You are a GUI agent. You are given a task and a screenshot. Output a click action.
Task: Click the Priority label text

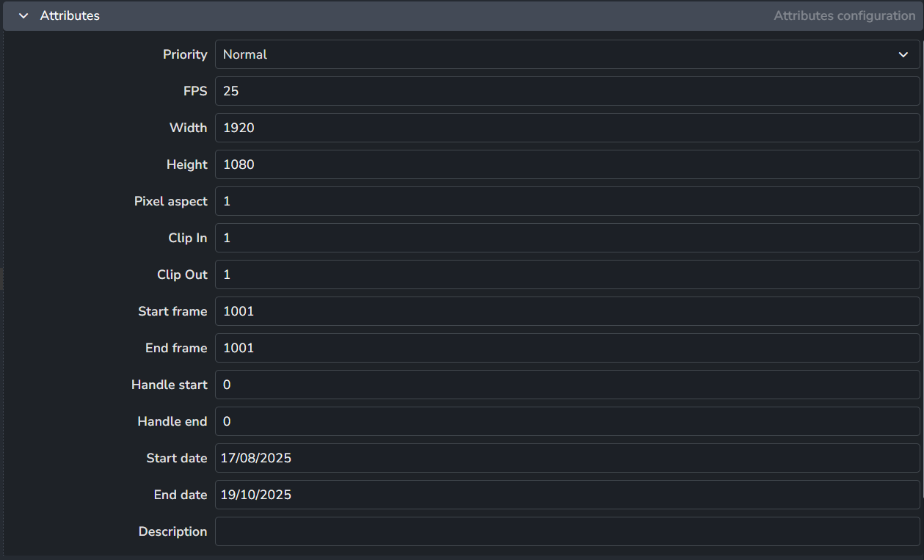click(185, 54)
